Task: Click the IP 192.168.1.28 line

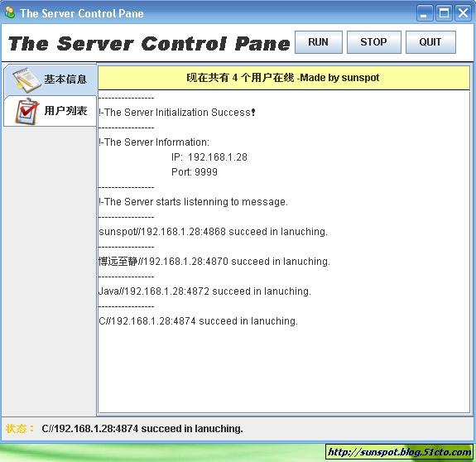Action: pos(209,157)
